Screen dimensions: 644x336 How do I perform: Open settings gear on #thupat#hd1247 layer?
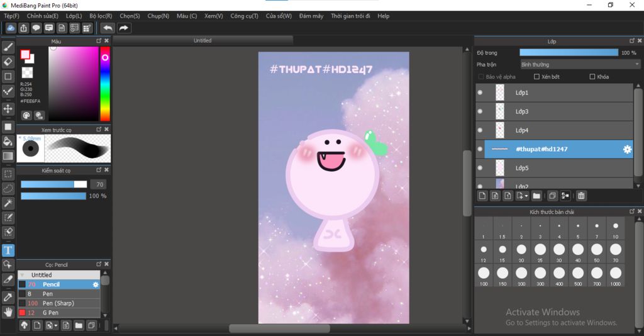tap(626, 149)
